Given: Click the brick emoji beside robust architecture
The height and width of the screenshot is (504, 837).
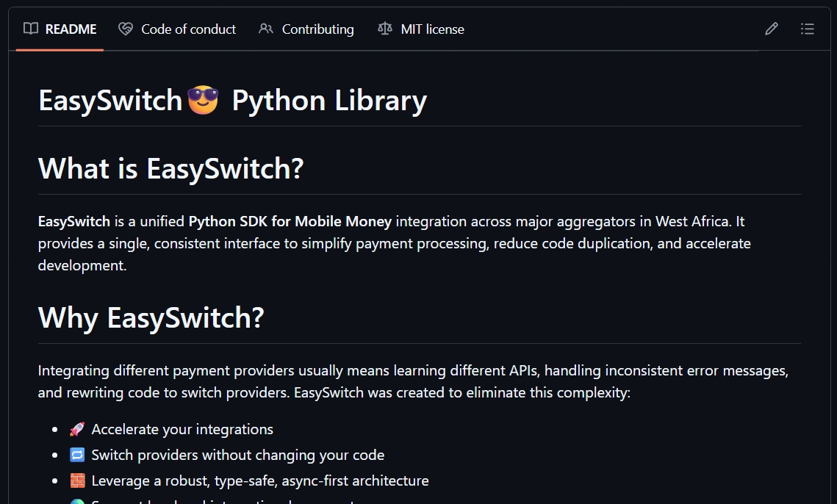Looking at the screenshot, I should (77, 480).
